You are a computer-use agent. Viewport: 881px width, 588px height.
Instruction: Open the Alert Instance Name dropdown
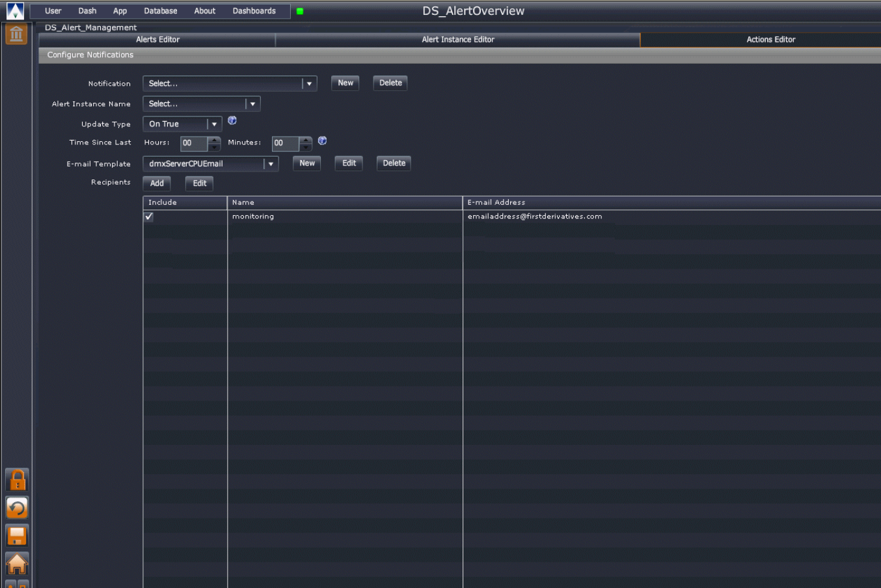[202, 103]
